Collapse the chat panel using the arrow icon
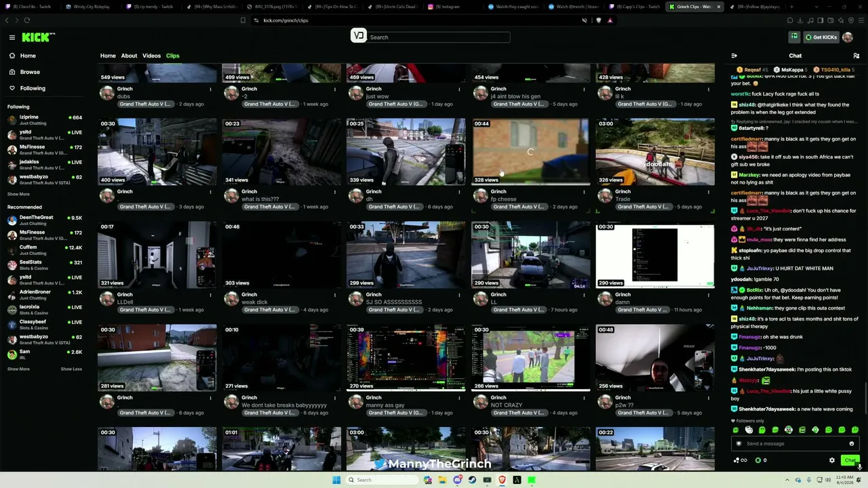The height and width of the screenshot is (488, 868). (x=734, y=56)
